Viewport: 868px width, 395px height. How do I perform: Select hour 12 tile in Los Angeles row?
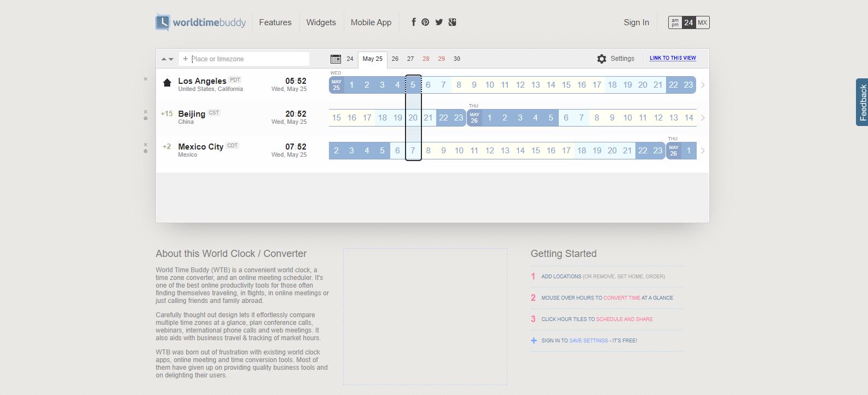click(520, 85)
